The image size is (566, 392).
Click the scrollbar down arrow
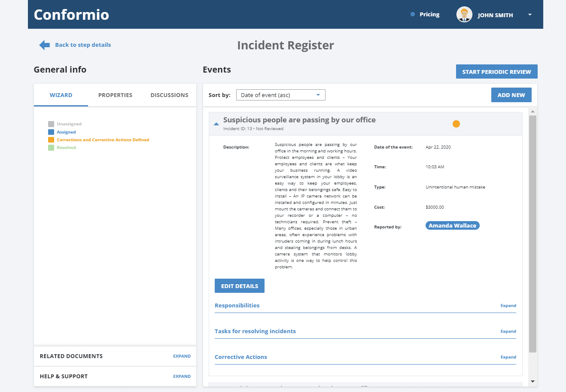click(533, 381)
